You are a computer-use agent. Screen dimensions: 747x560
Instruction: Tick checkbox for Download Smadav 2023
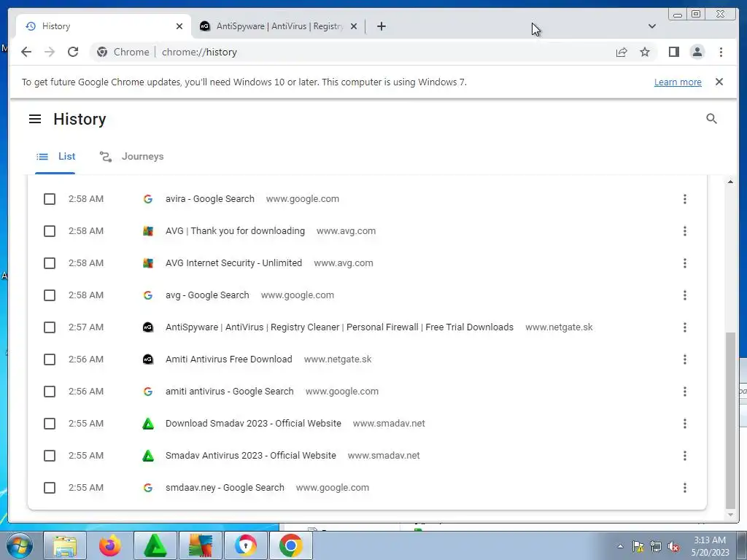click(x=50, y=424)
